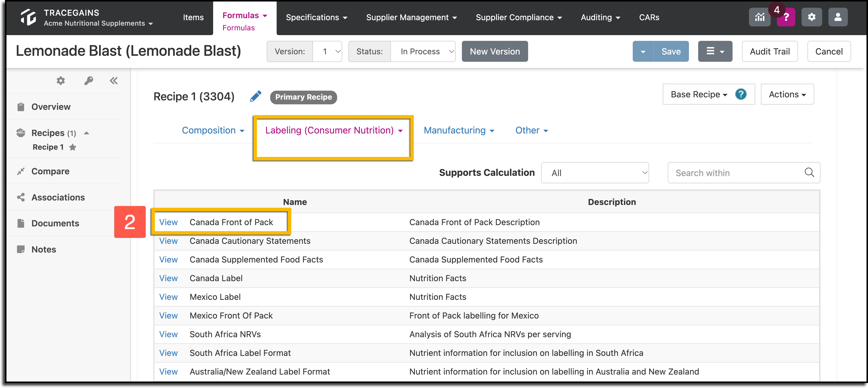Viewport: 868px width, 388px height.
Task: Click the pencil edit icon beside Recipe 1
Action: click(256, 96)
